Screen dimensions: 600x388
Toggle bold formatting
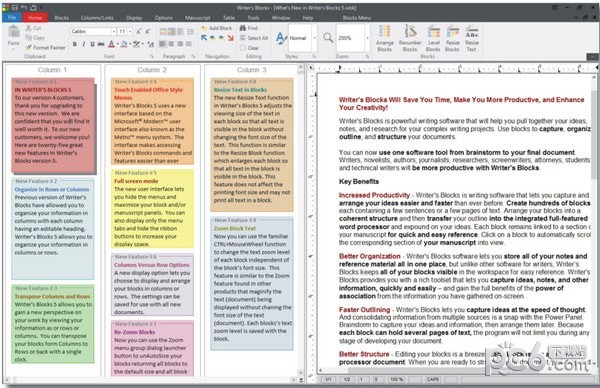[x=75, y=44]
